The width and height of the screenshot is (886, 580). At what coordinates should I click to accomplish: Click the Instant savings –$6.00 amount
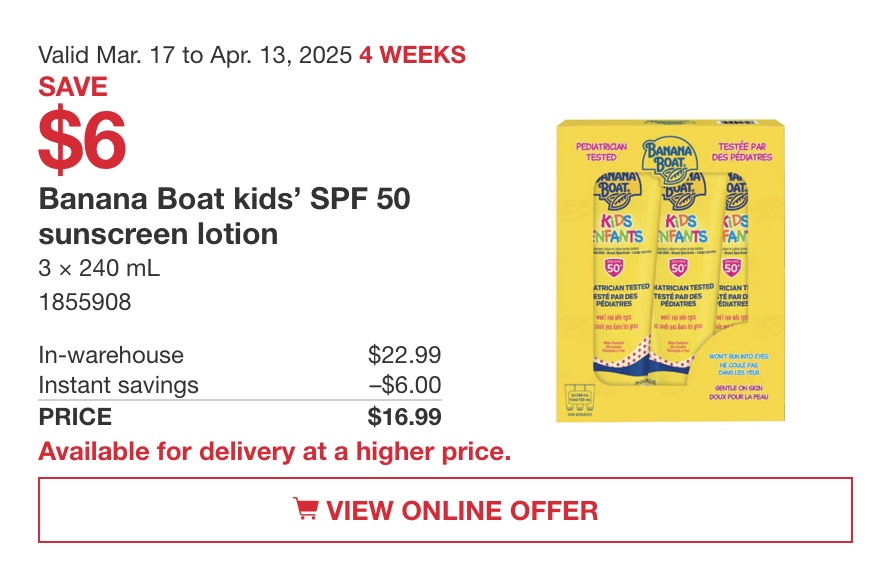(x=405, y=385)
